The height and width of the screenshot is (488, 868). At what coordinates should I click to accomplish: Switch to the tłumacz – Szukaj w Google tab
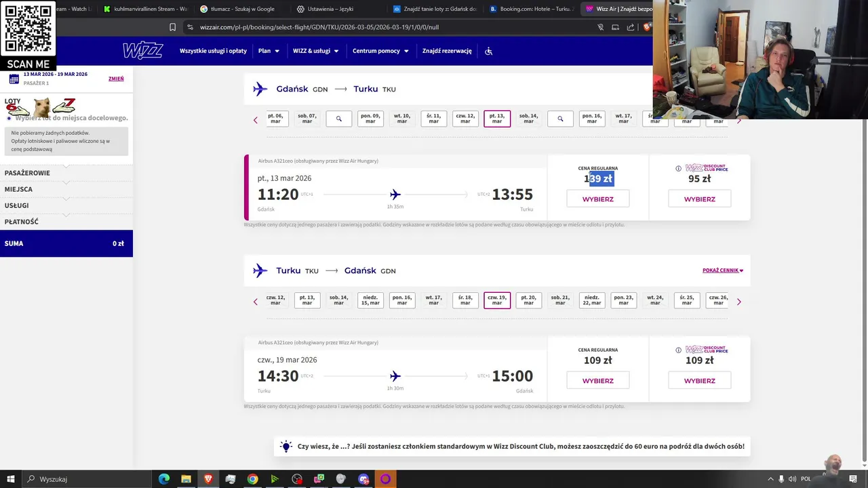(x=241, y=9)
